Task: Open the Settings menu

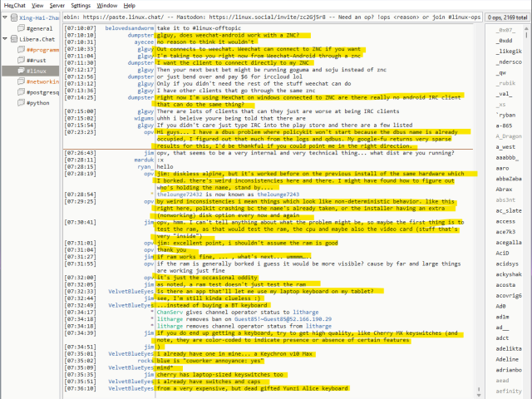Action: click(x=81, y=6)
